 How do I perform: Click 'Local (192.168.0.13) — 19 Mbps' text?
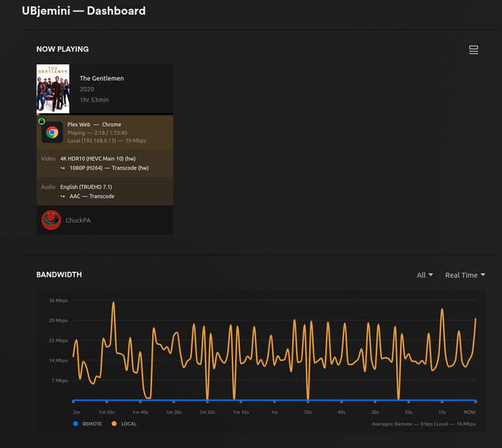coord(107,141)
